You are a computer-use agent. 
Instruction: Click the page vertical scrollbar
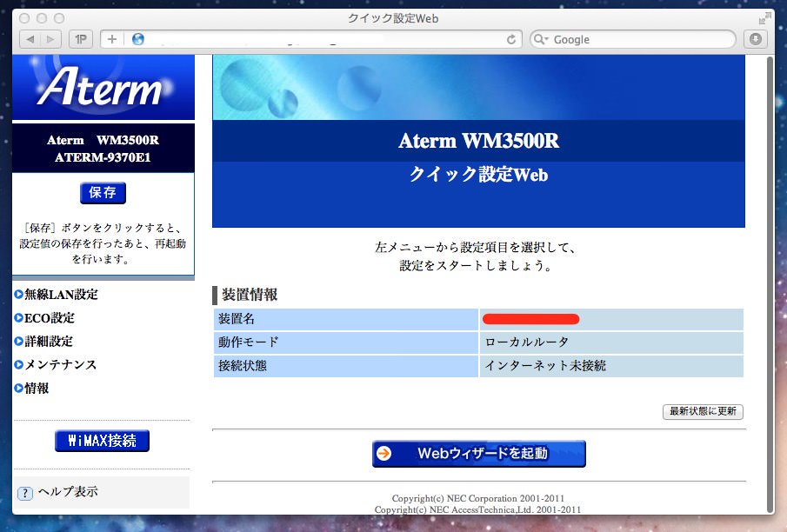(771, 284)
